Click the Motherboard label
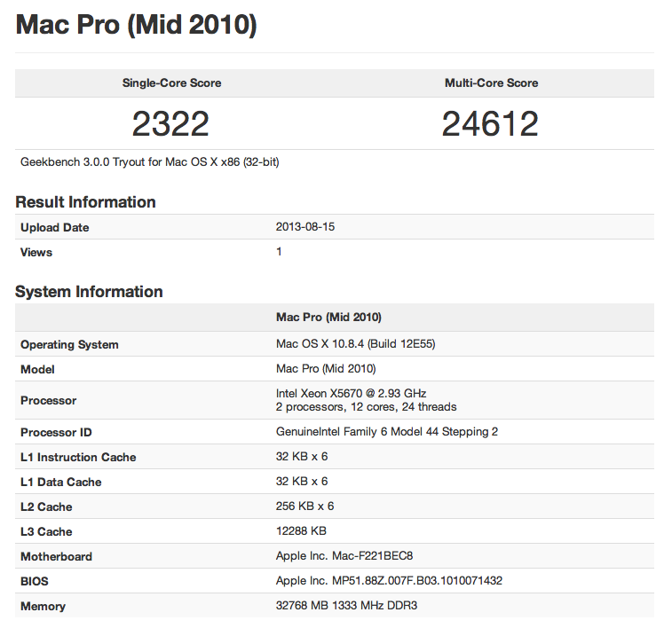This screenshot has height=636, width=672. 56,557
